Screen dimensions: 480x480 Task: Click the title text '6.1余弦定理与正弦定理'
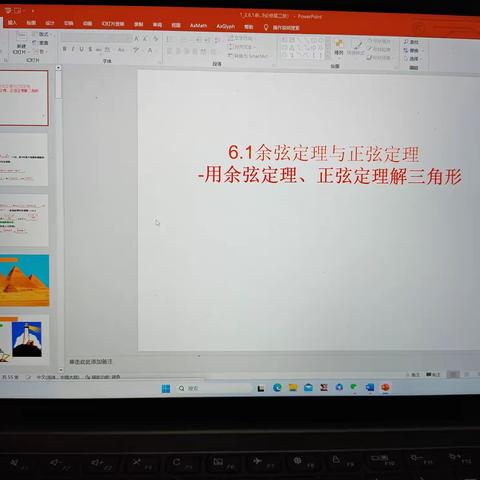pyautogui.click(x=323, y=153)
